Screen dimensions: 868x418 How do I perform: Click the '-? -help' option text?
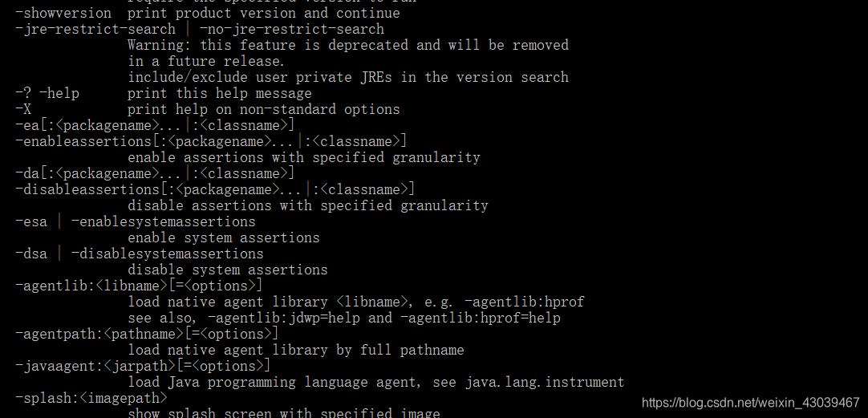pyautogui.click(x=47, y=93)
